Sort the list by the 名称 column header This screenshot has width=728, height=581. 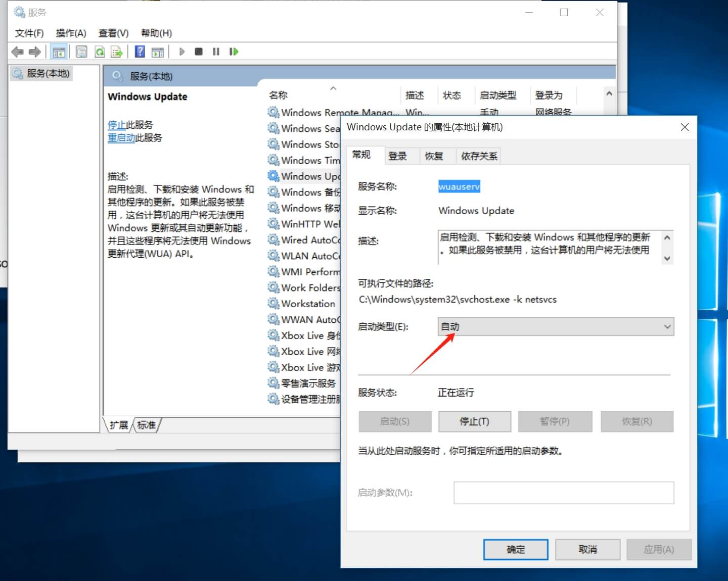point(279,95)
